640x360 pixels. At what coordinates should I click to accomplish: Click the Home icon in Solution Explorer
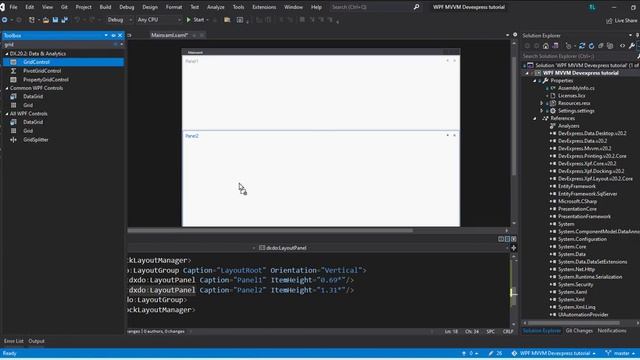coord(546,46)
